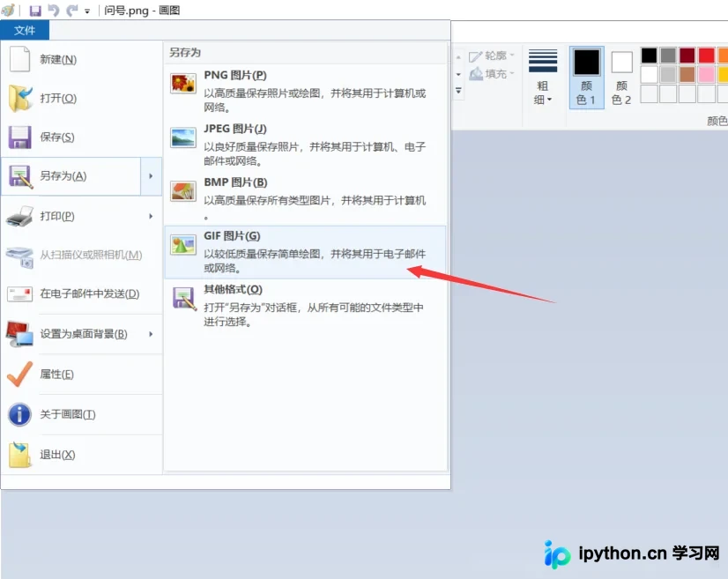Image resolution: width=728 pixels, height=579 pixels.
Task: Pick the gray color swatch
Action: pyautogui.click(x=668, y=56)
